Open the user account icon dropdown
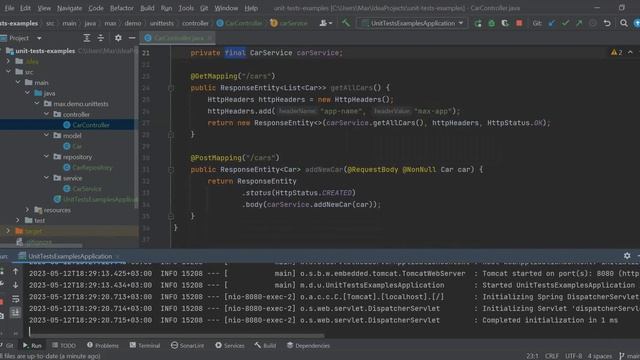Image resolution: width=640 pixels, height=360 pixels. click(325, 23)
